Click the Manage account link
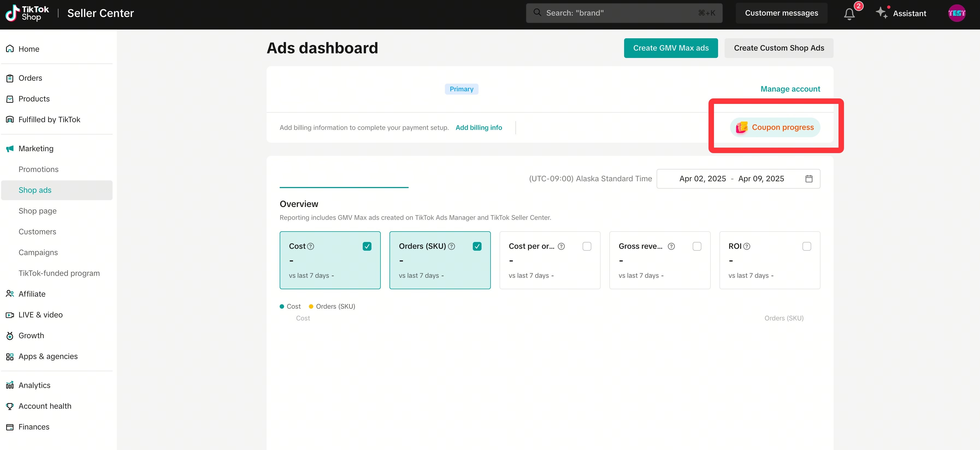The width and height of the screenshot is (980, 450). tap(790, 89)
